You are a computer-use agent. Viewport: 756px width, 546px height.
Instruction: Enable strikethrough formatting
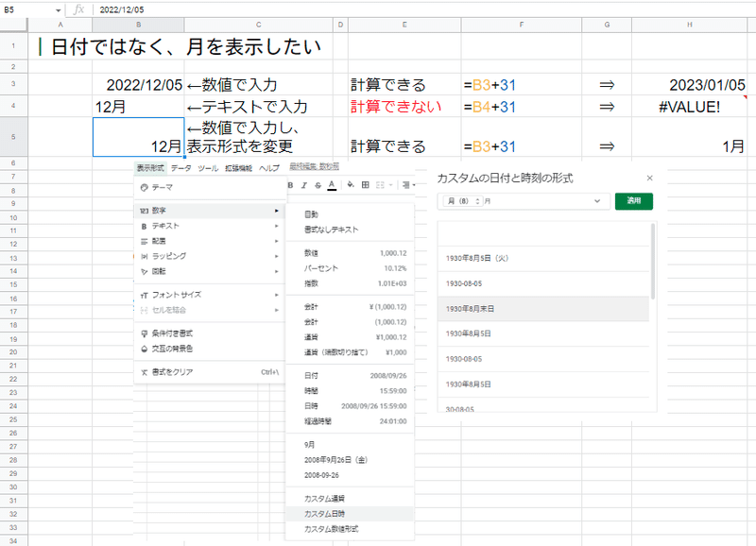(318, 185)
